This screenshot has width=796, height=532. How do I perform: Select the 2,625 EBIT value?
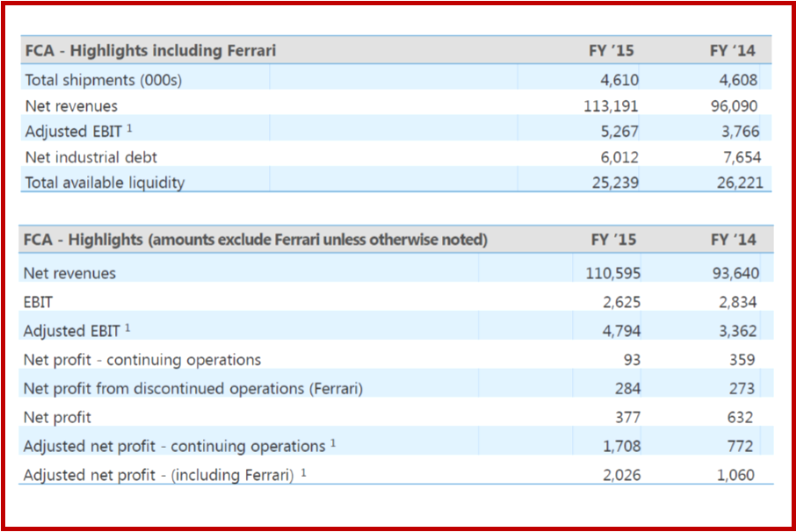[621, 302]
